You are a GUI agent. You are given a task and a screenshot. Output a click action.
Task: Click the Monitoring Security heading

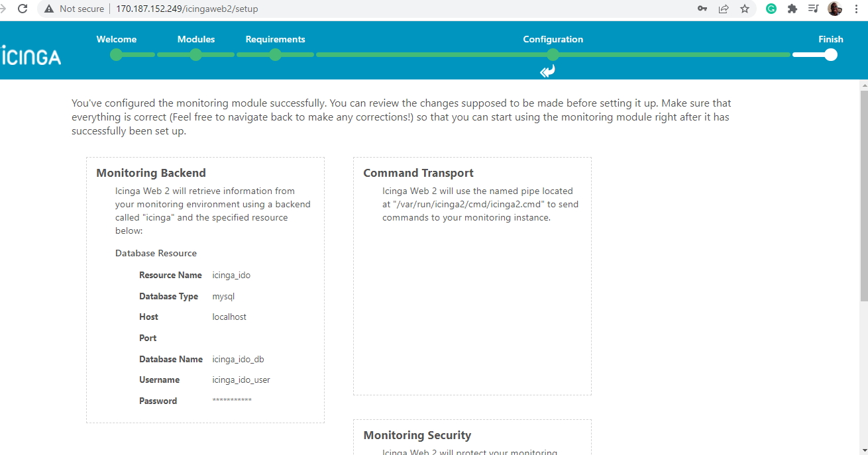(x=417, y=435)
